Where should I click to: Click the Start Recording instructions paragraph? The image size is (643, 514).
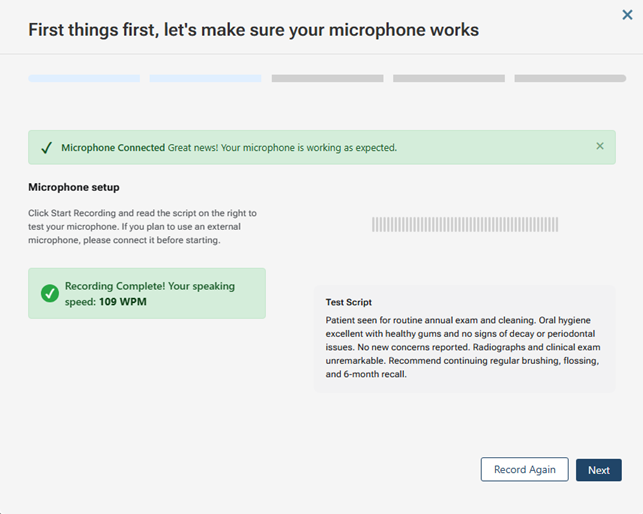tap(142, 226)
